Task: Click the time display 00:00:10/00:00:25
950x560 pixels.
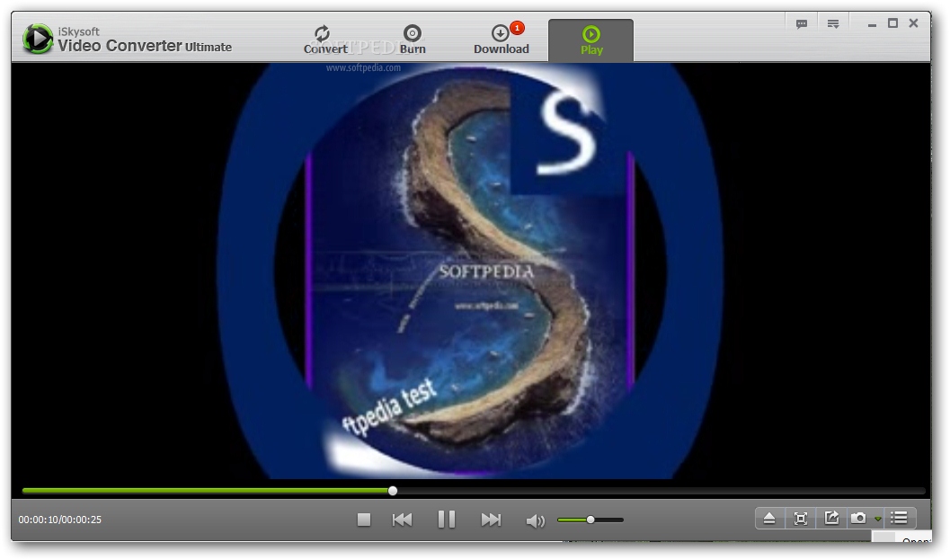Action: coord(59,520)
